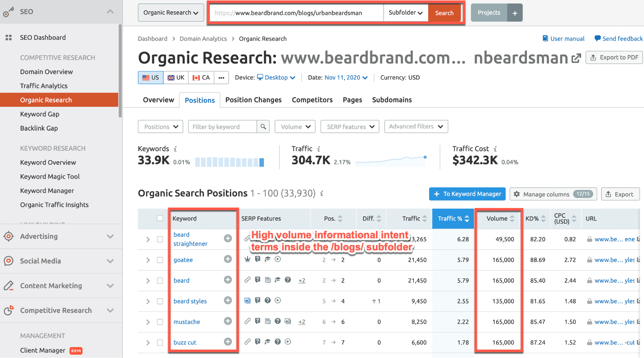Viewport: 644px width, 358px height.
Task: Add goatee keyword with plus icon
Action: 228,259
